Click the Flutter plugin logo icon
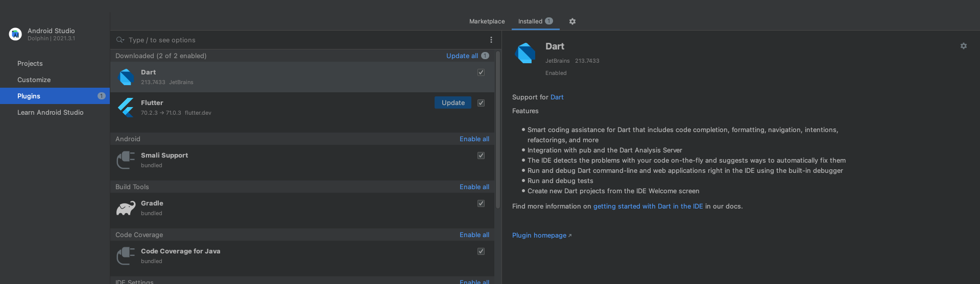Screen dimensions: 980x284 [126, 108]
